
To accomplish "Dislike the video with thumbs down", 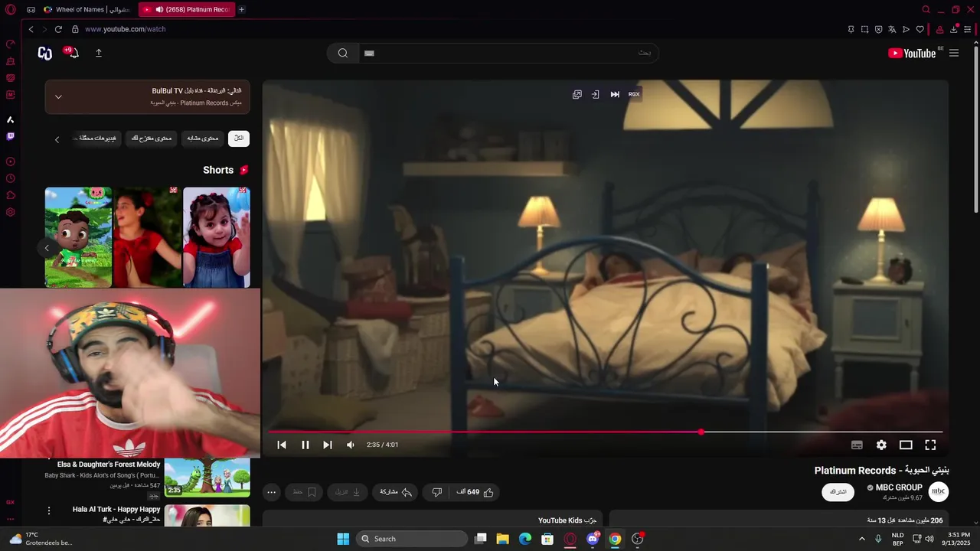I will pos(436,492).
